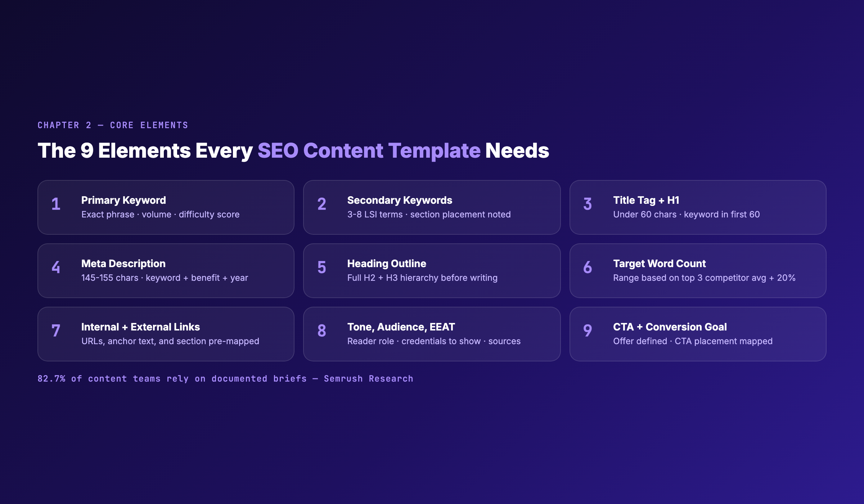Click the number 7 badge

pyautogui.click(x=56, y=330)
